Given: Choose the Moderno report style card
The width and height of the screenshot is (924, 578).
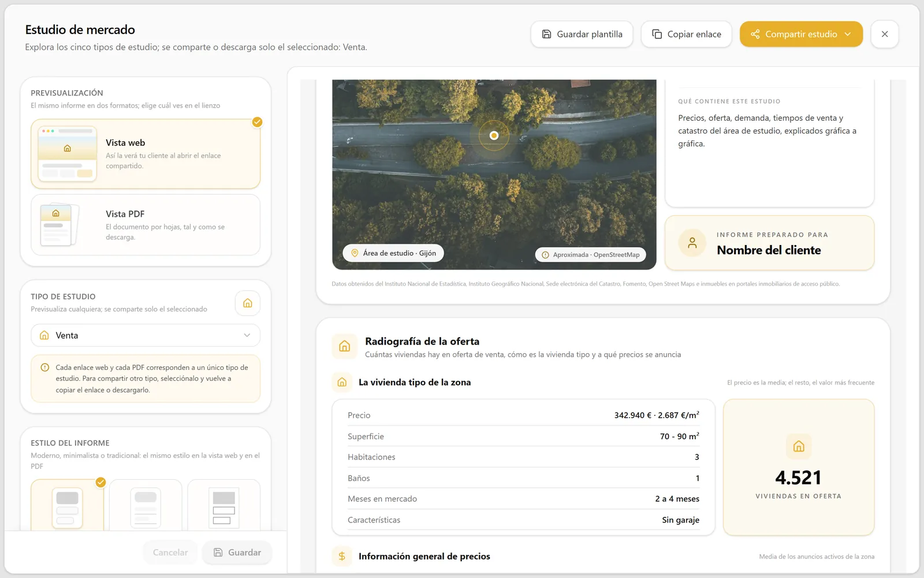Looking at the screenshot, I should [68, 505].
